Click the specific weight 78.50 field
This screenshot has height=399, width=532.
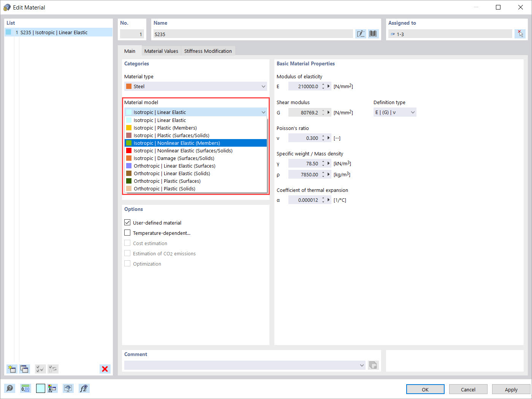pyautogui.click(x=304, y=163)
